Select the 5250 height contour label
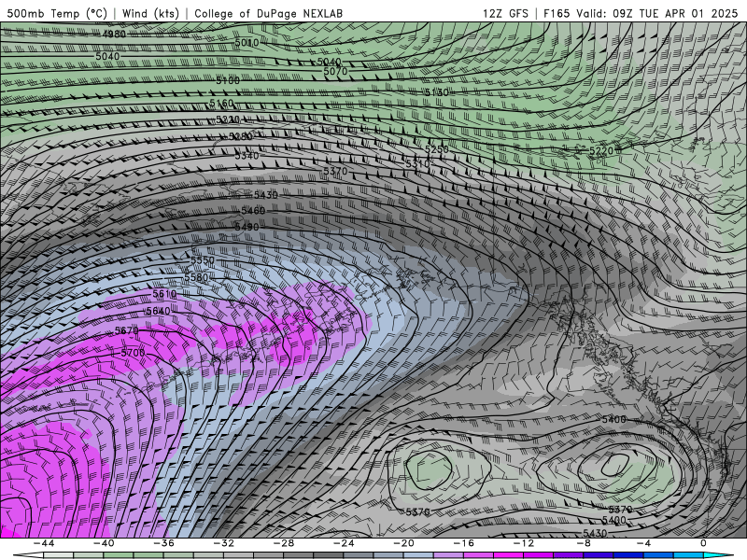 (437, 149)
